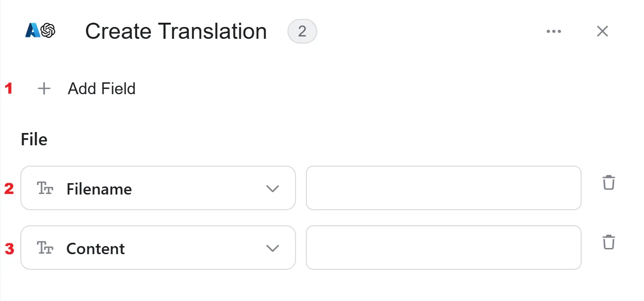The image size is (644, 301).
Task: Click the Create Translation title
Action: point(176,32)
